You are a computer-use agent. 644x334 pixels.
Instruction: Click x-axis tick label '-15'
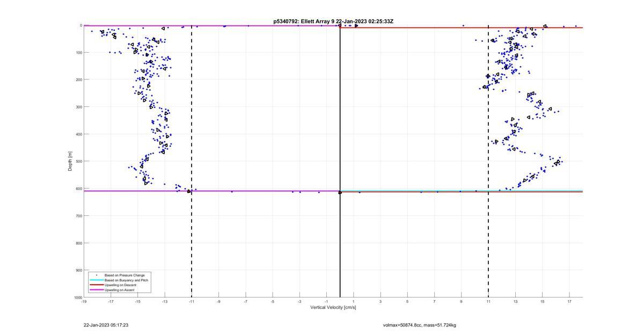[x=137, y=301]
